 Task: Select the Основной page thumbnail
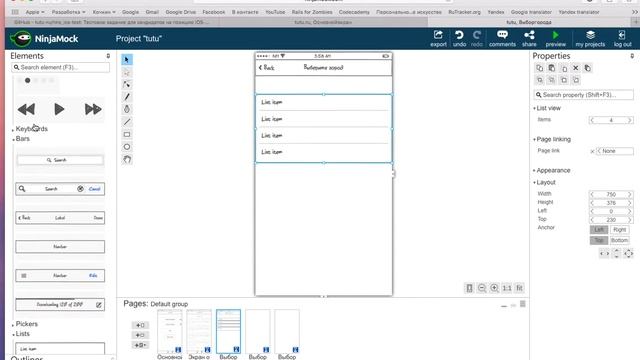[170, 331]
